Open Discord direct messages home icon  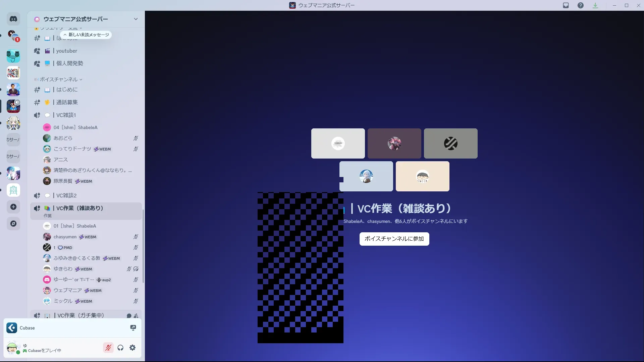(13, 19)
